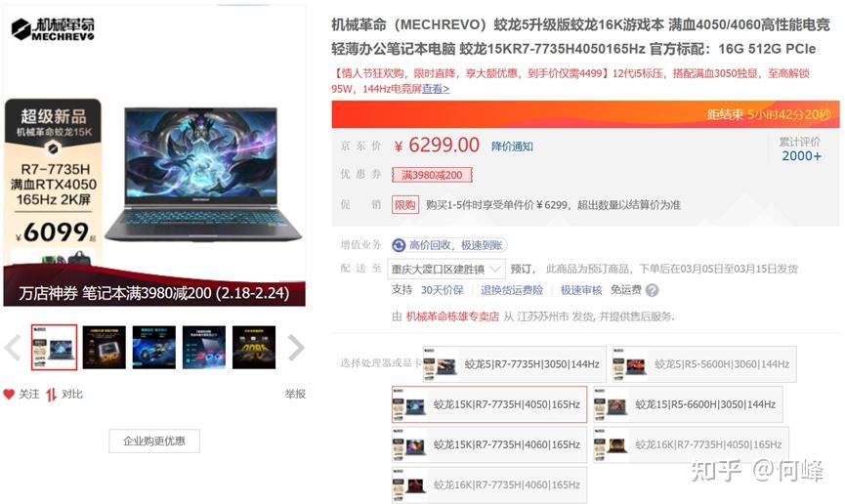
Task: Choose variant 蛟龙16K|R7-7735H|4050|165Hz
Action: click(x=691, y=444)
